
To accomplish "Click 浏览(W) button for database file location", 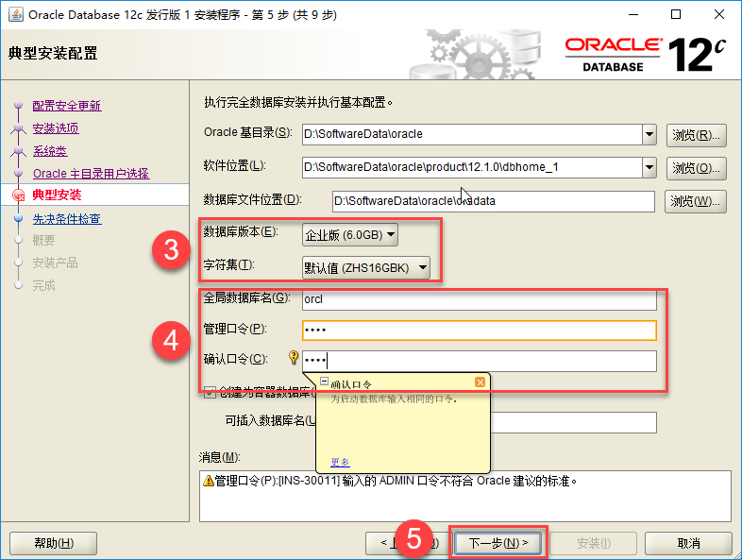I will click(x=695, y=201).
